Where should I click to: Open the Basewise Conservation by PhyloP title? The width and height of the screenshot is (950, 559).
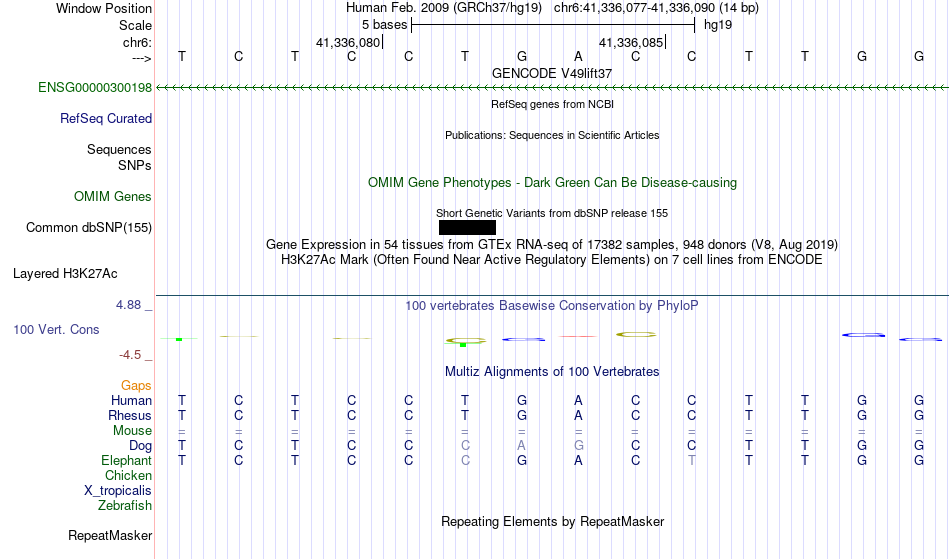click(552, 305)
